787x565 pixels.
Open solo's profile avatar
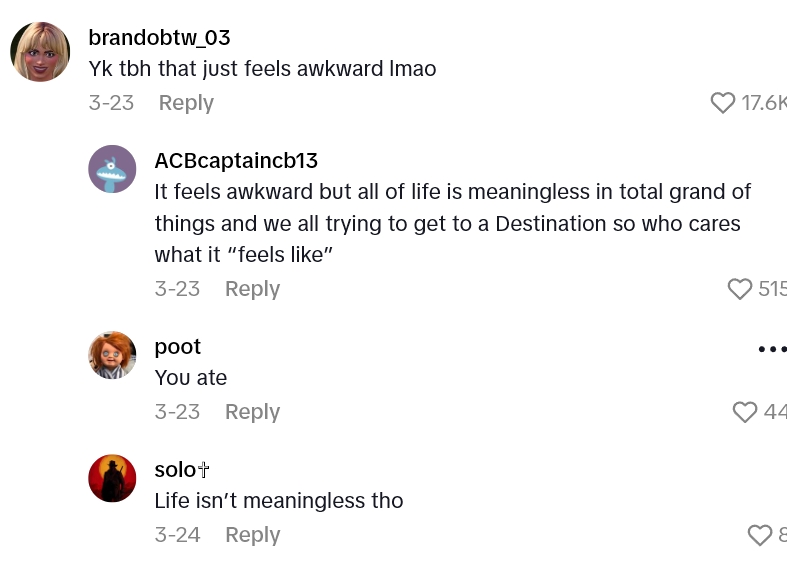[x=112, y=478]
